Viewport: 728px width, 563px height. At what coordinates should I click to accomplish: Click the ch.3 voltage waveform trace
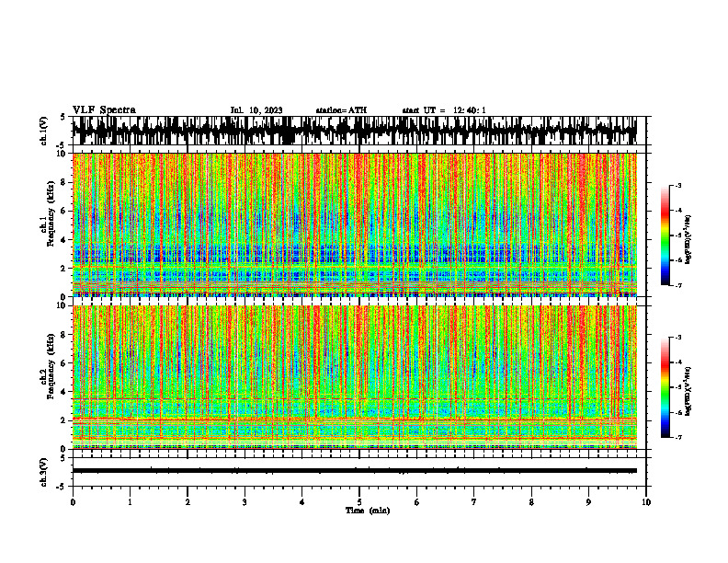click(355, 471)
